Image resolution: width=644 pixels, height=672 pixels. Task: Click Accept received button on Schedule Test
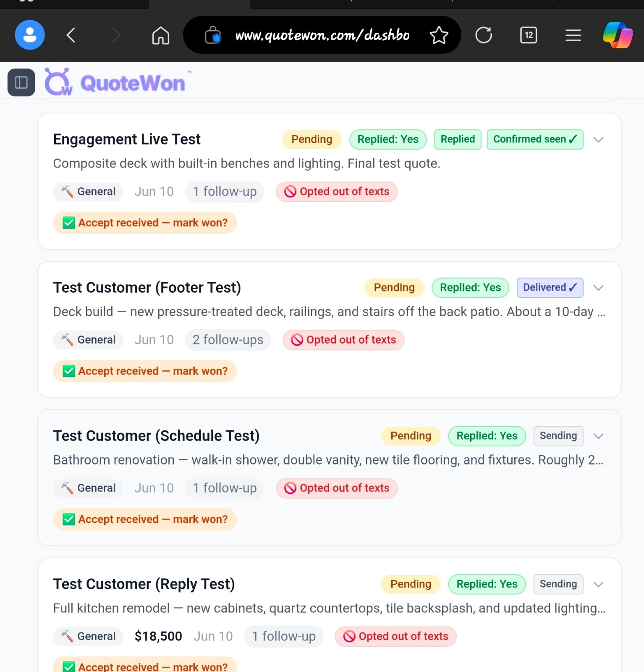tap(145, 519)
